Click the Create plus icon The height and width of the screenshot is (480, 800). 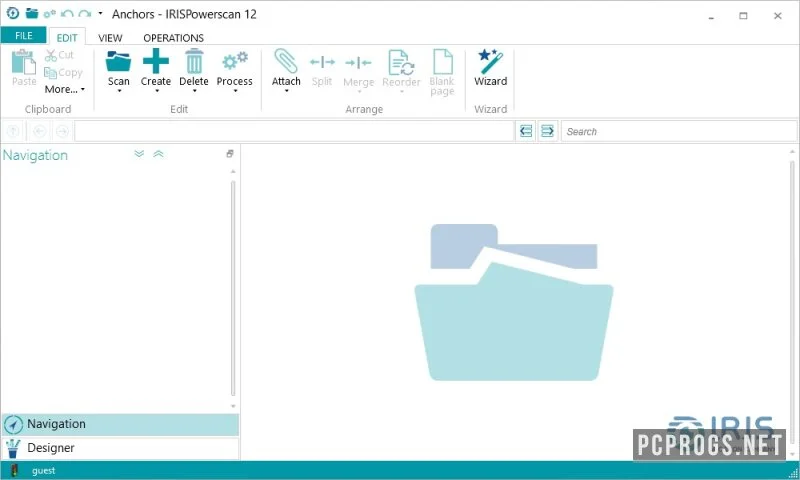coord(156,61)
